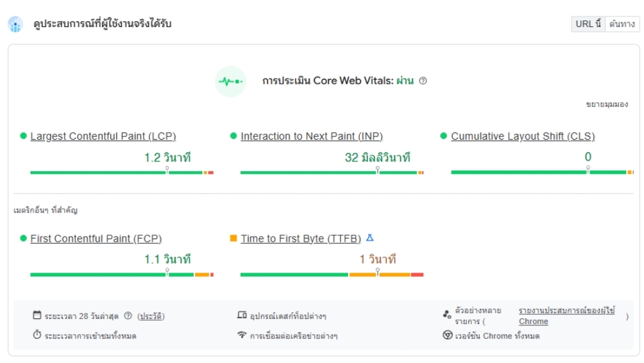Click the Core Web Vitals pulse icon

[x=230, y=82]
